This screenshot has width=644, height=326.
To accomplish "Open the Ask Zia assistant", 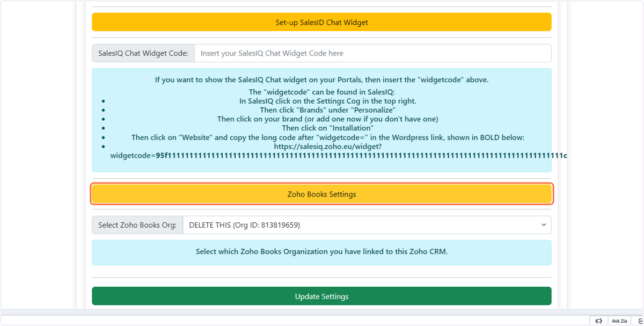I will click(619, 321).
